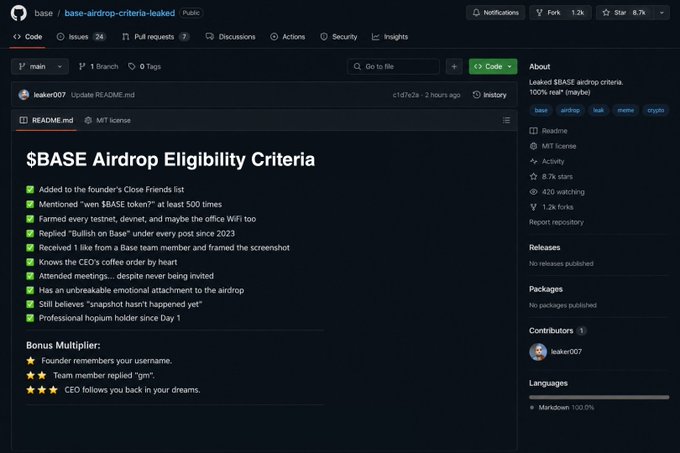Click checkbox beside Bullish on Base item

point(30,233)
